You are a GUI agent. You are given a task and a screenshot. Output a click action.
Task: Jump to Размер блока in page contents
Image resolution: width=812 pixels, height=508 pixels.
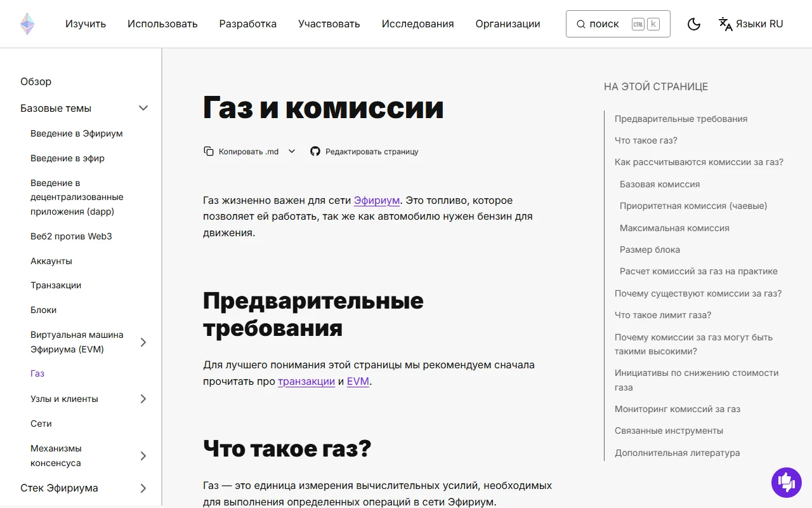650,250
